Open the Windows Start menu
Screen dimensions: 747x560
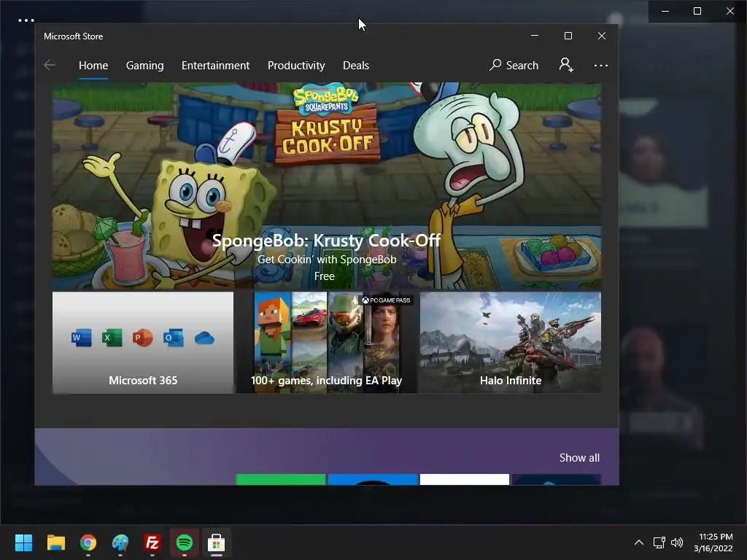23,542
